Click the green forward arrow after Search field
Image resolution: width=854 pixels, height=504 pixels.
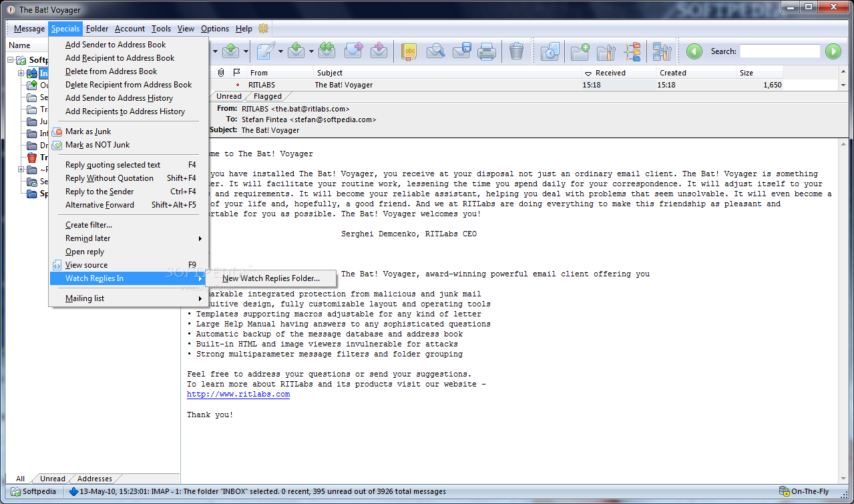tap(833, 51)
